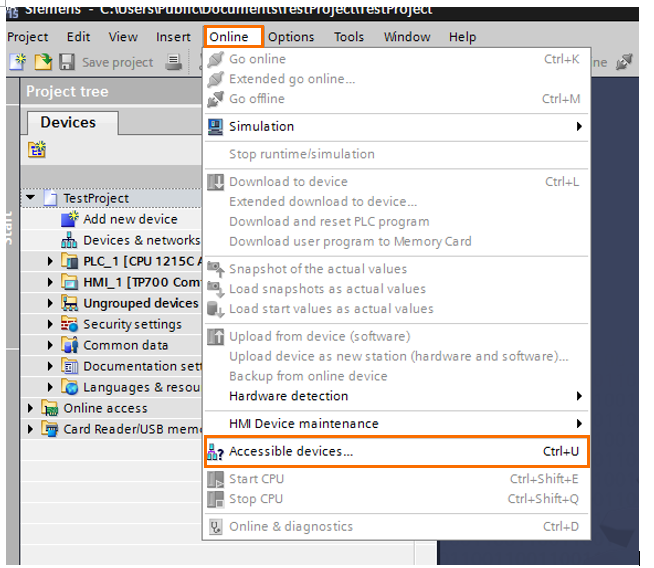The image size is (654, 568).
Task: Open the Help menu
Action: pos(462,37)
